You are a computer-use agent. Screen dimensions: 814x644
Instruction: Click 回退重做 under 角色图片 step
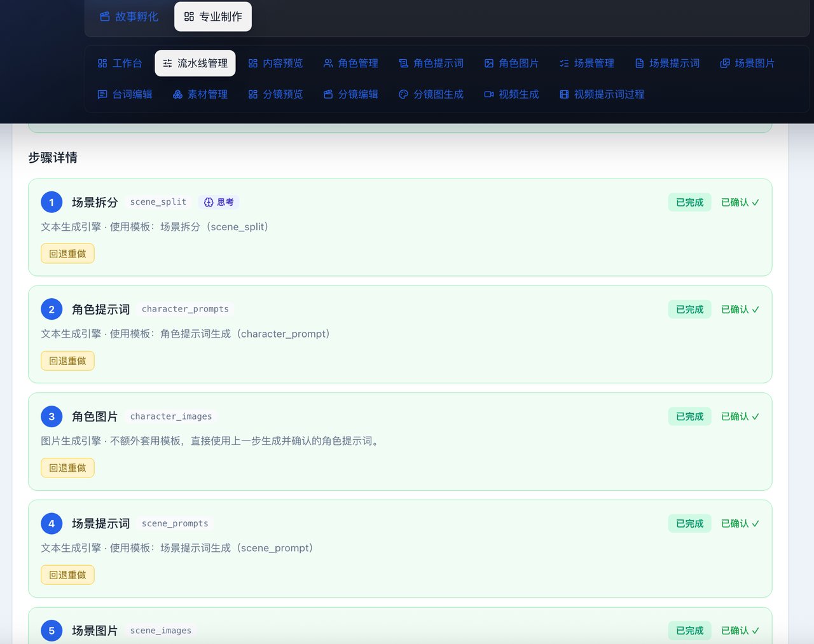pos(67,468)
